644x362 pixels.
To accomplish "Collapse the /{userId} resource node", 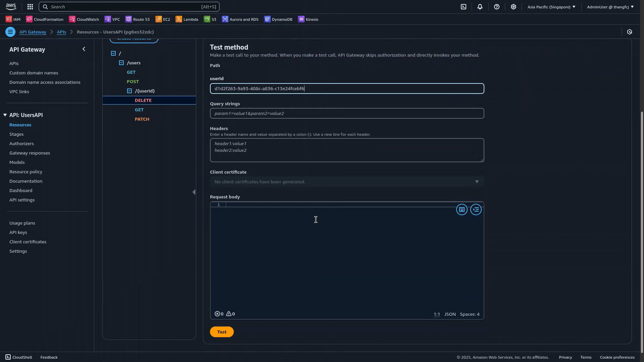I will (129, 91).
